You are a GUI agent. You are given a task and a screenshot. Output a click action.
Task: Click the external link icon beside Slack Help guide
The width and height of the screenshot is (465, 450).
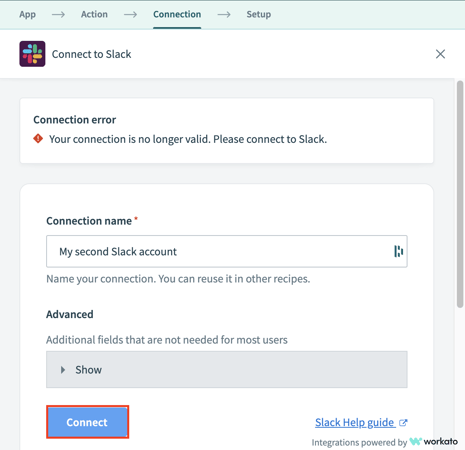(403, 423)
